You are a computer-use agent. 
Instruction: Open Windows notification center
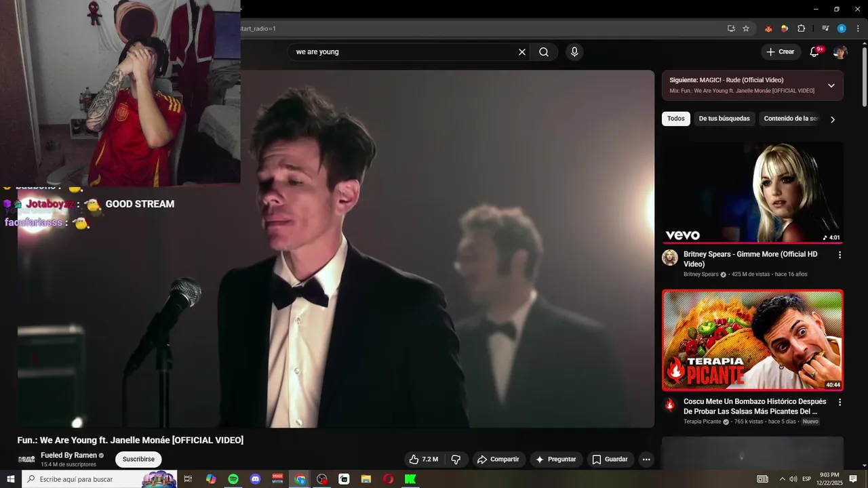point(853,479)
